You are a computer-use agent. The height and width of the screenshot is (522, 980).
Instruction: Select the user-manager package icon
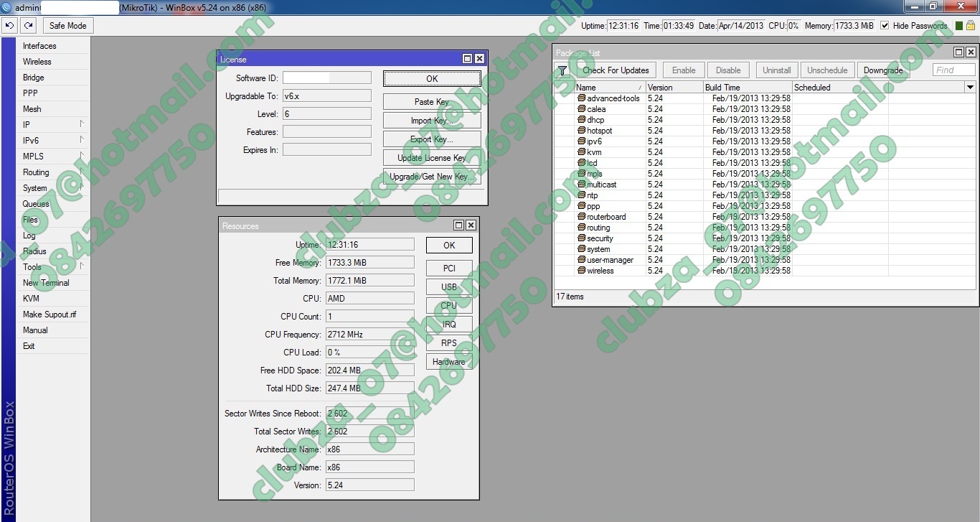pos(582,260)
